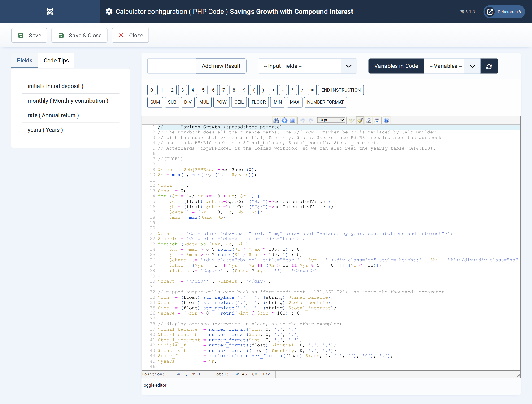
Task: Insert CEIL function
Action: tap(239, 102)
